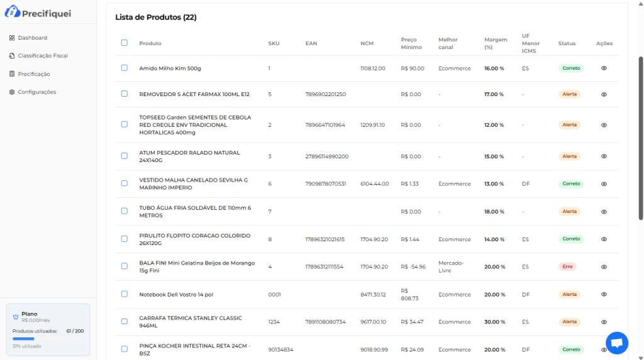Viewport: 644px width, 360px height.
Task: View details of Amido Milho Kim 500g
Action: [604, 68]
